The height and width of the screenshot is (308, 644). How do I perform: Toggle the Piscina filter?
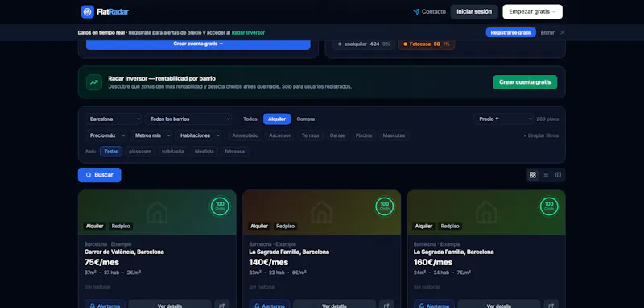click(x=364, y=135)
